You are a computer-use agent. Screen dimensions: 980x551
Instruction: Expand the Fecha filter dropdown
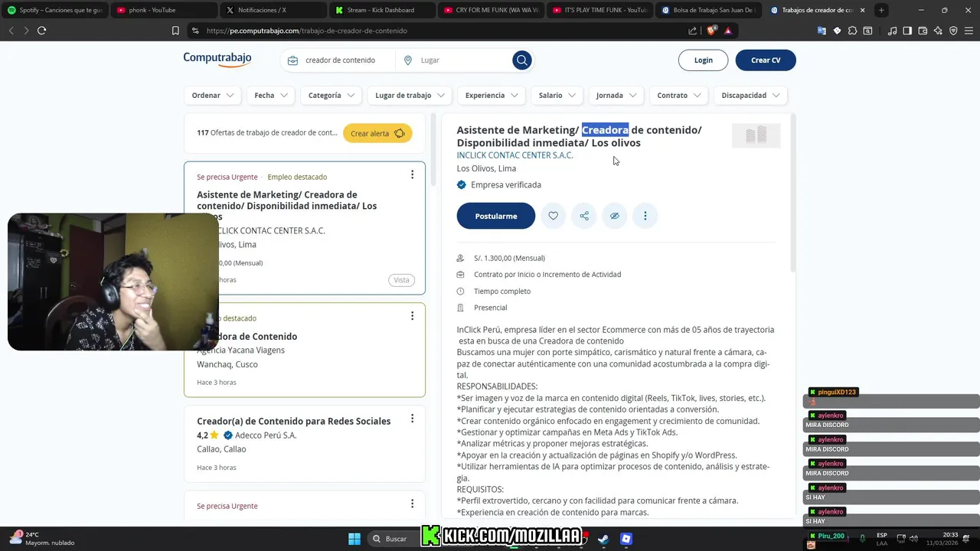coord(271,95)
